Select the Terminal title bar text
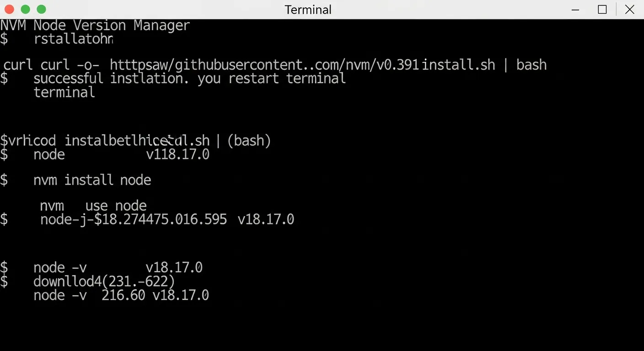The width and height of the screenshot is (644, 351). click(308, 10)
